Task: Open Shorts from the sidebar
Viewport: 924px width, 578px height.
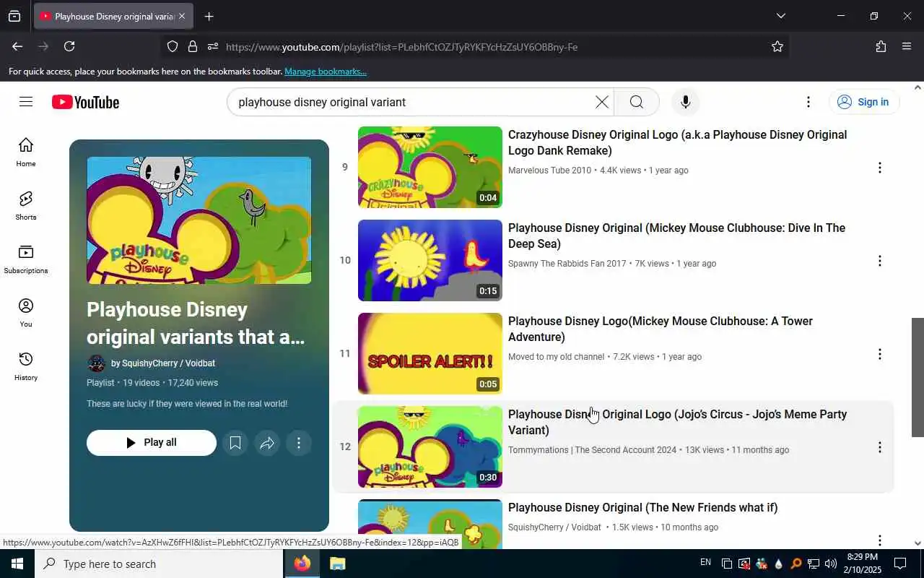Action: tap(26, 206)
